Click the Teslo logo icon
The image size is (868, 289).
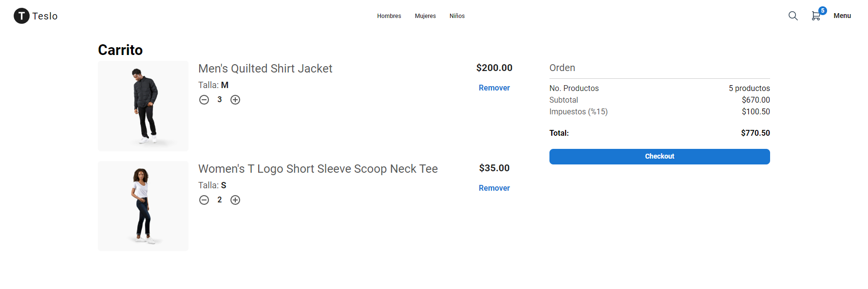tap(21, 16)
